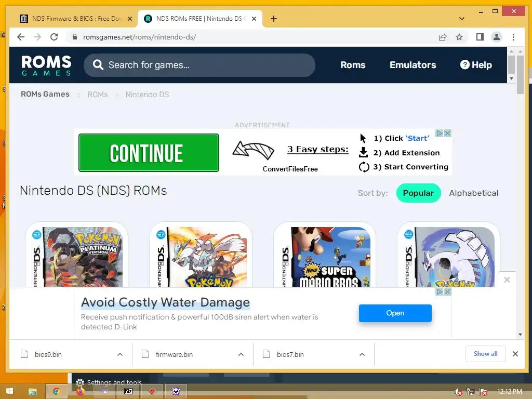Click the ROMS GAMES site logo
Image resolution: width=532 pixels, height=399 pixels.
tap(46, 65)
